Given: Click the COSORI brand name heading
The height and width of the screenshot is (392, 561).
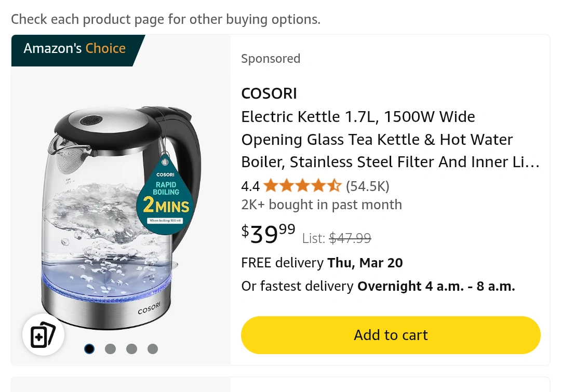Looking at the screenshot, I should click(x=269, y=93).
